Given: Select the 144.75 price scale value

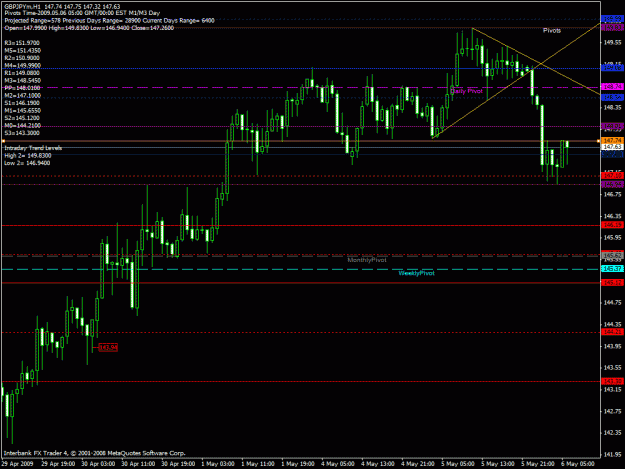Looking at the screenshot, I should click(x=613, y=303).
